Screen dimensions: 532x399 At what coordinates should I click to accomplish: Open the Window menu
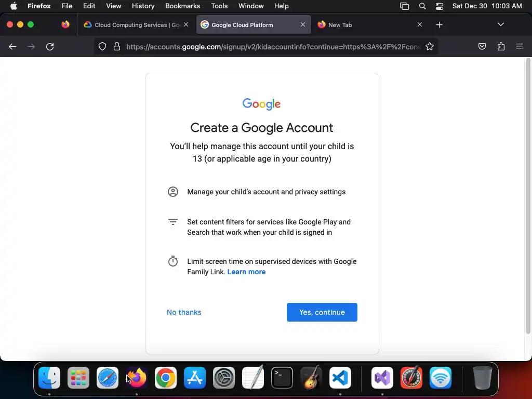click(251, 6)
